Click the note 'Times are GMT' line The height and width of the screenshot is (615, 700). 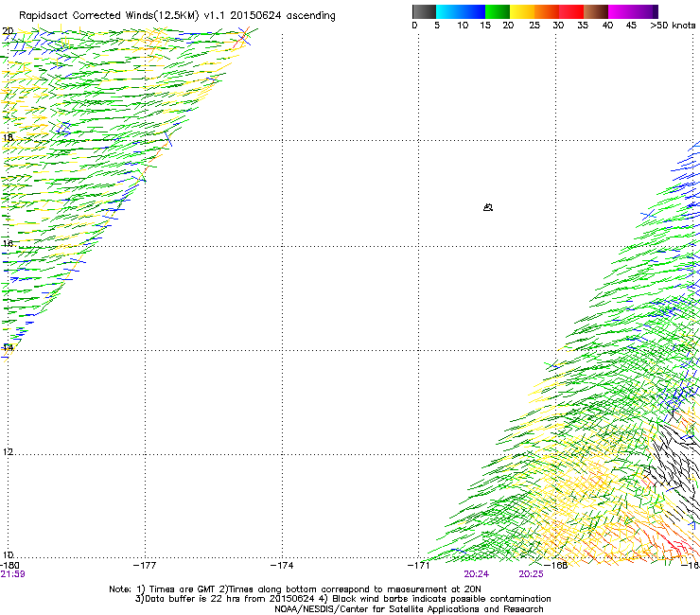(x=295, y=589)
